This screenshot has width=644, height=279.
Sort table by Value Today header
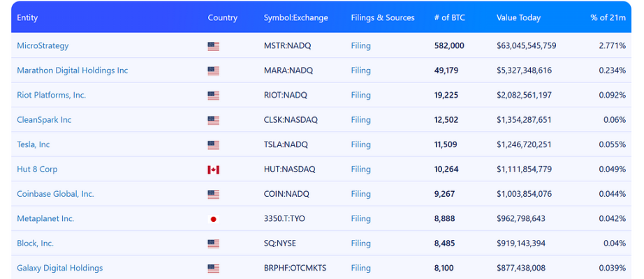(518, 17)
